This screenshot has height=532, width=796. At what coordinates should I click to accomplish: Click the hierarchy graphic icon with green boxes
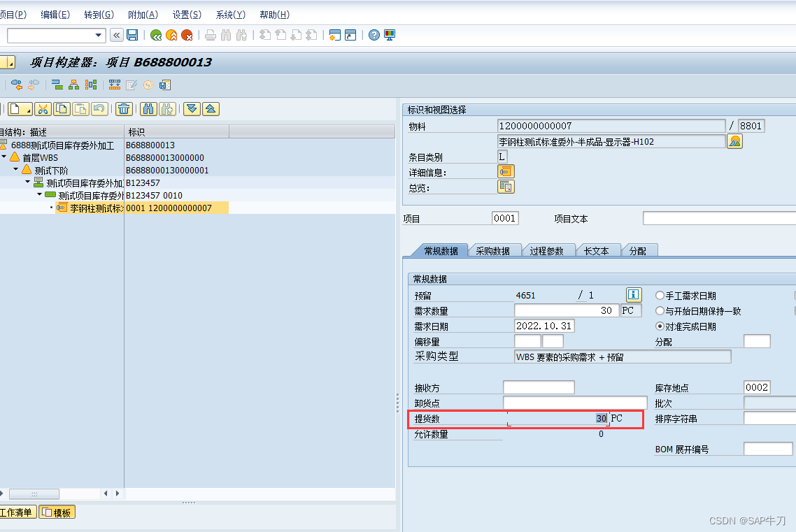click(58, 85)
